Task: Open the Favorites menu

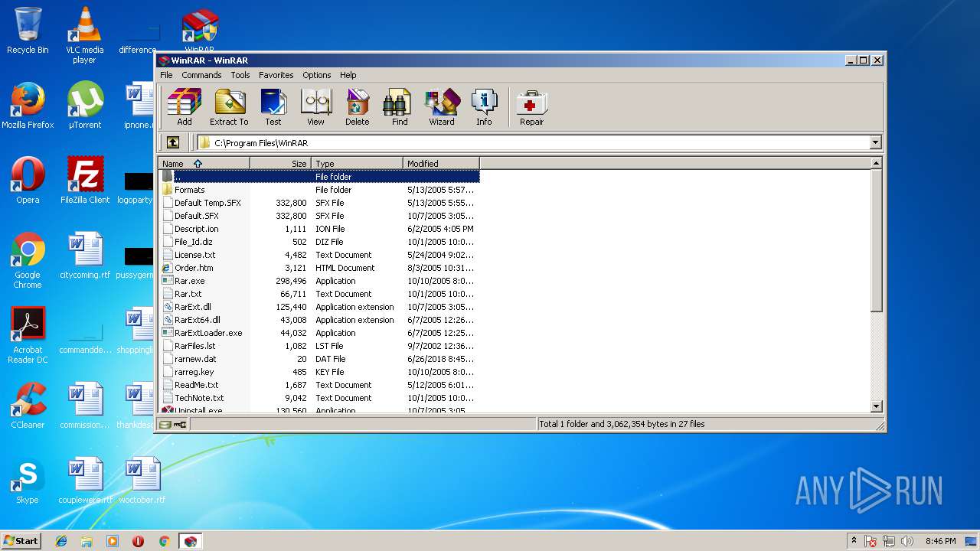Action: coord(276,75)
